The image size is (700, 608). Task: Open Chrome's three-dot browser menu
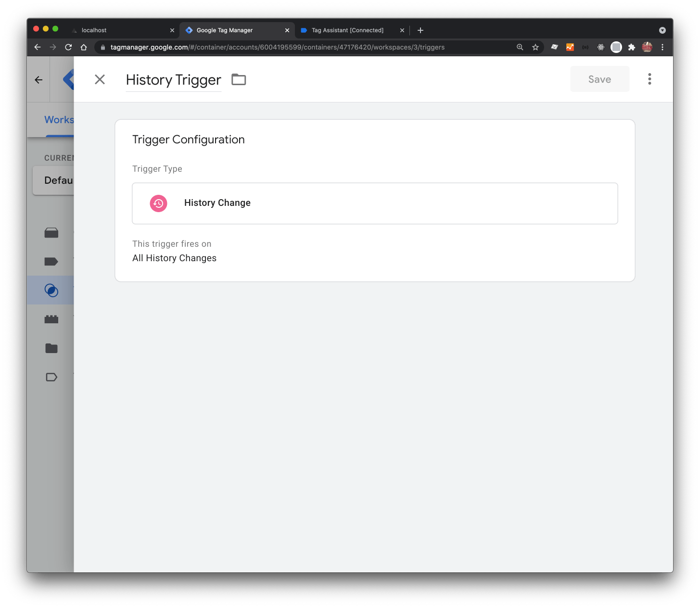point(662,47)
